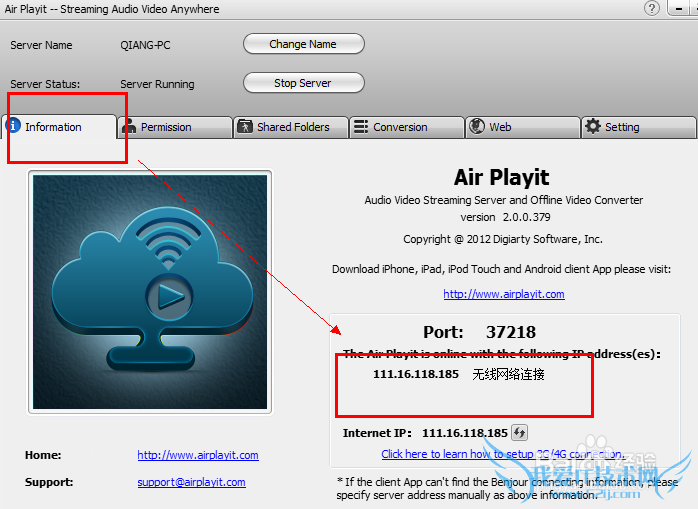Screen dimensions: 698x509
Task: Open the Permission tab
Action: 175,127
